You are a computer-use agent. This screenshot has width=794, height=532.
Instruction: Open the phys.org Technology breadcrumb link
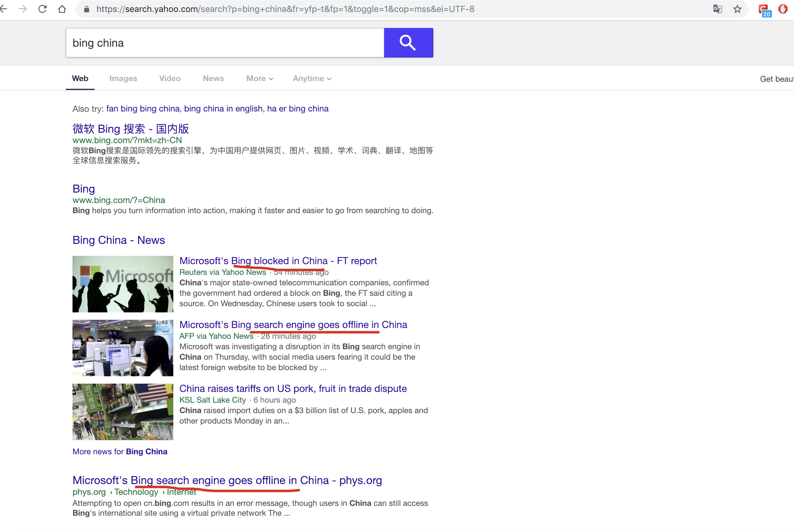click(136, 492)
